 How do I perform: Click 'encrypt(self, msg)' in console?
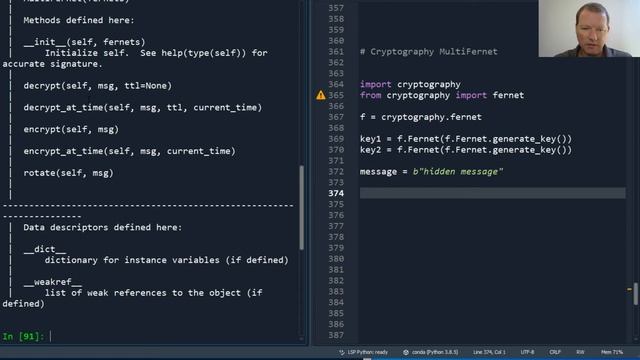(x=71, y=129)
